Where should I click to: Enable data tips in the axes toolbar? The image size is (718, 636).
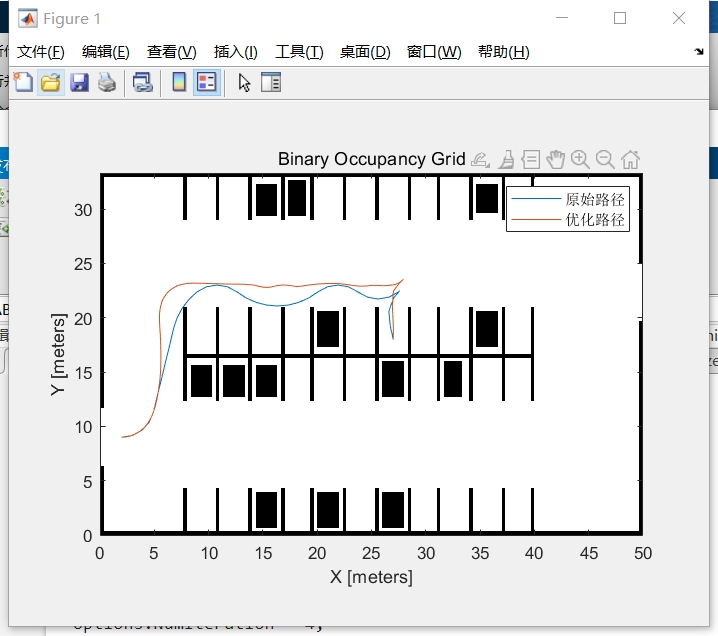tap(531, 160)
